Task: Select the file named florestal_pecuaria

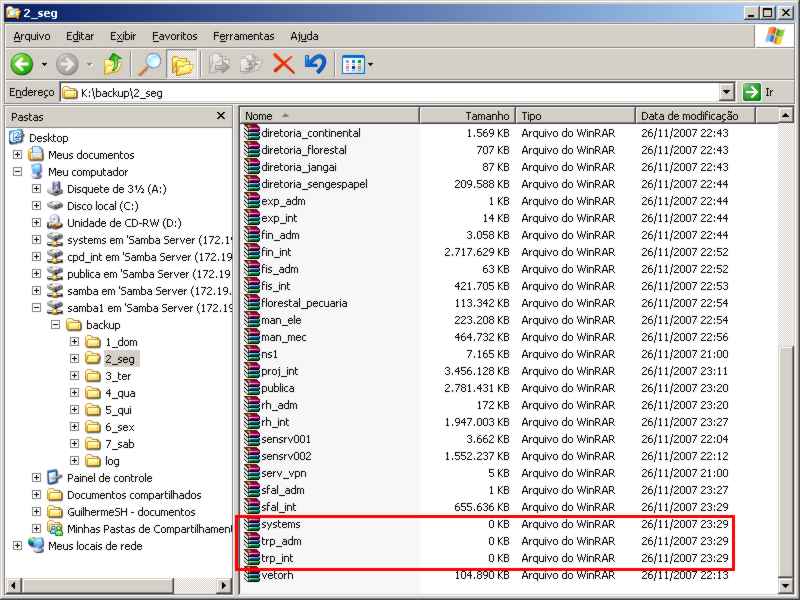Action: 305,303
